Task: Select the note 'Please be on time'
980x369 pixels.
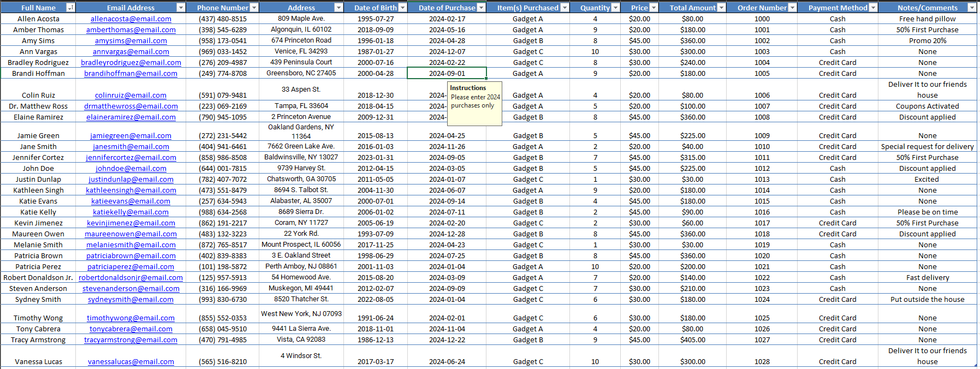Action: click(x=928, y=212)
